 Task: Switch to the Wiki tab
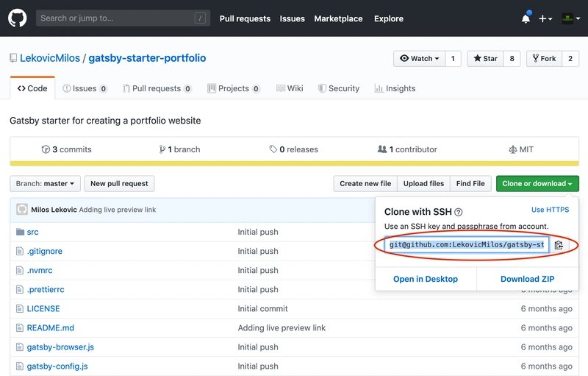[290, 88]
